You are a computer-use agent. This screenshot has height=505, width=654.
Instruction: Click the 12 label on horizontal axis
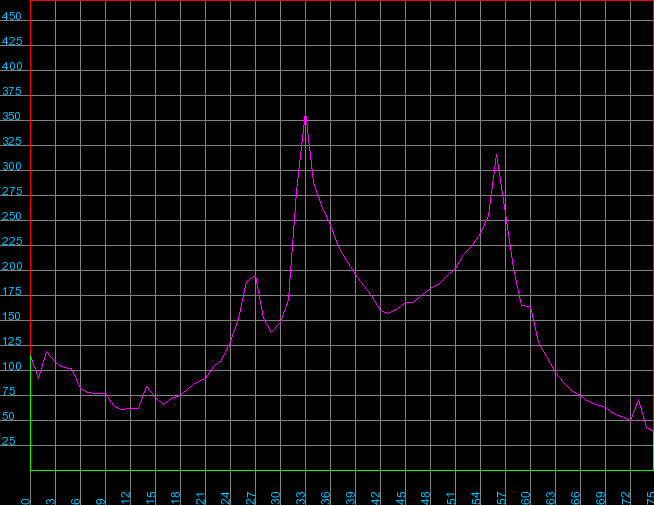(x=126, y=498)
